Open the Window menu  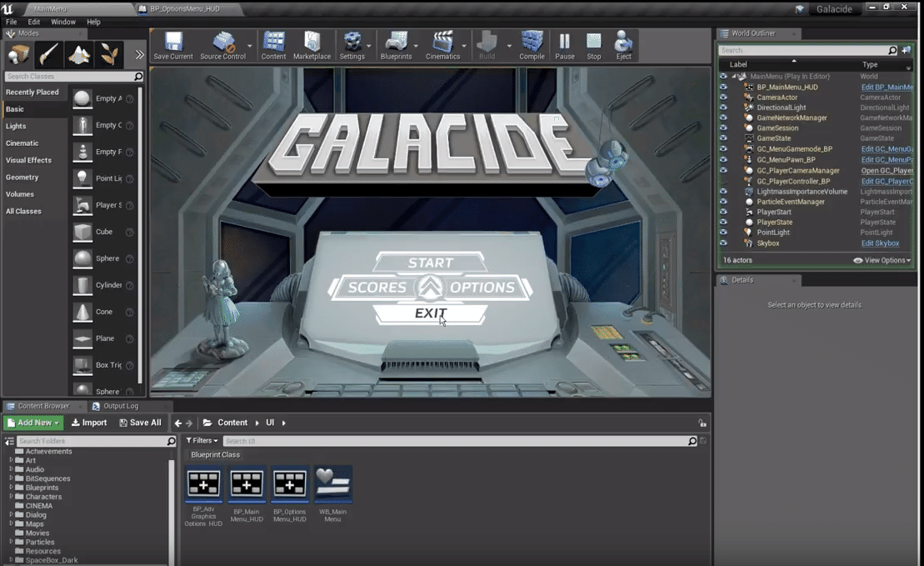click(63, 22)
